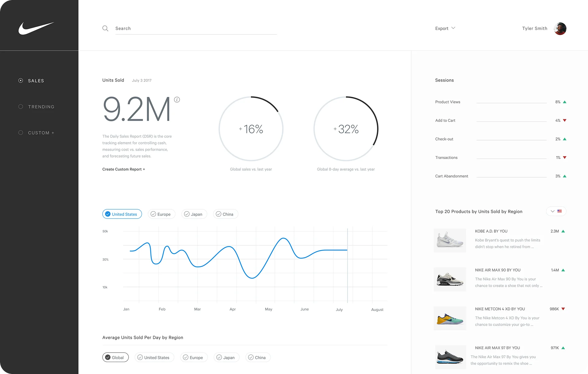Click the Nike swoosh logo
This screenshot has height=374, width=588.
36,28
